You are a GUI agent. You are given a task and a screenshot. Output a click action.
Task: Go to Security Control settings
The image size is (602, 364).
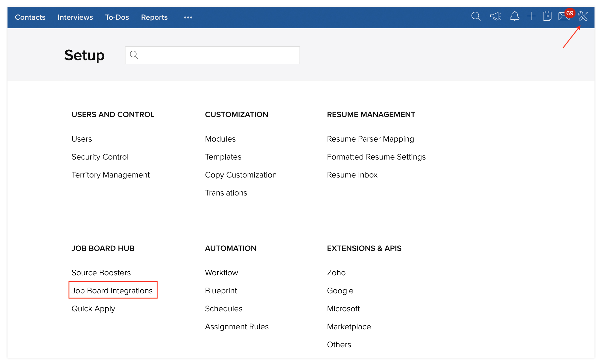coord(100,157)
